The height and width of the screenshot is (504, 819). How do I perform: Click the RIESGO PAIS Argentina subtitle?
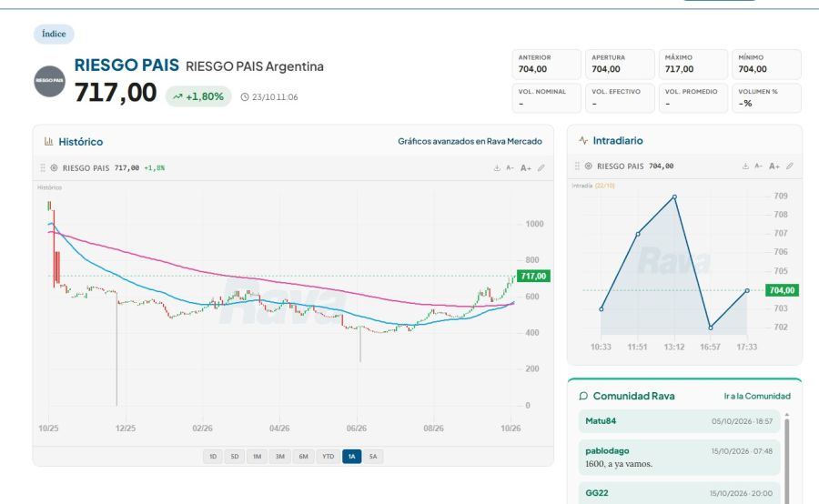point(255,66)
